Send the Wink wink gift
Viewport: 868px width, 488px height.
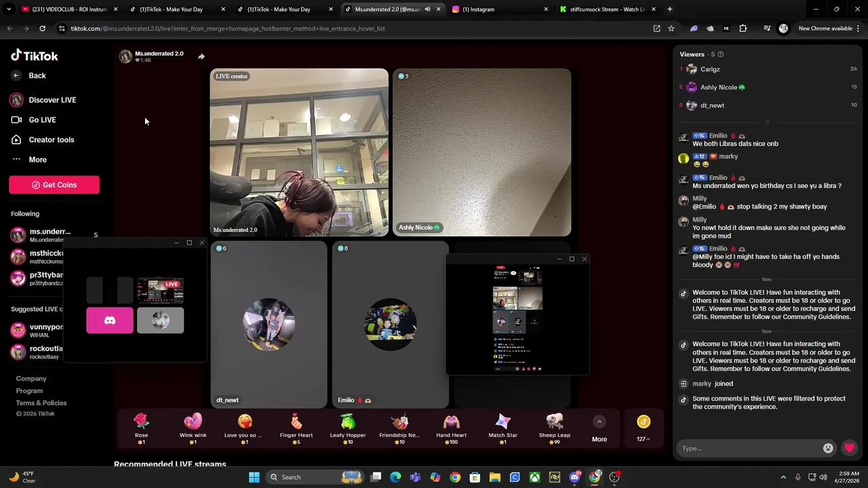[193, 428]
